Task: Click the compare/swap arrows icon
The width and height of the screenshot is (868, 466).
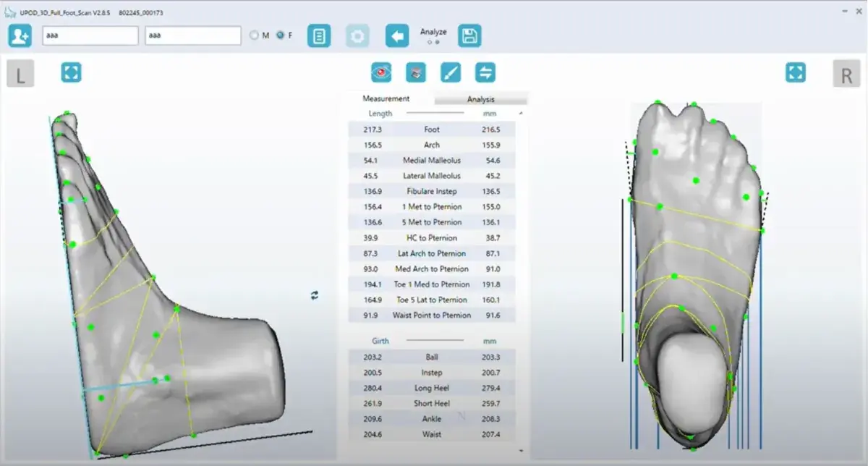Action: click(485, 72)
